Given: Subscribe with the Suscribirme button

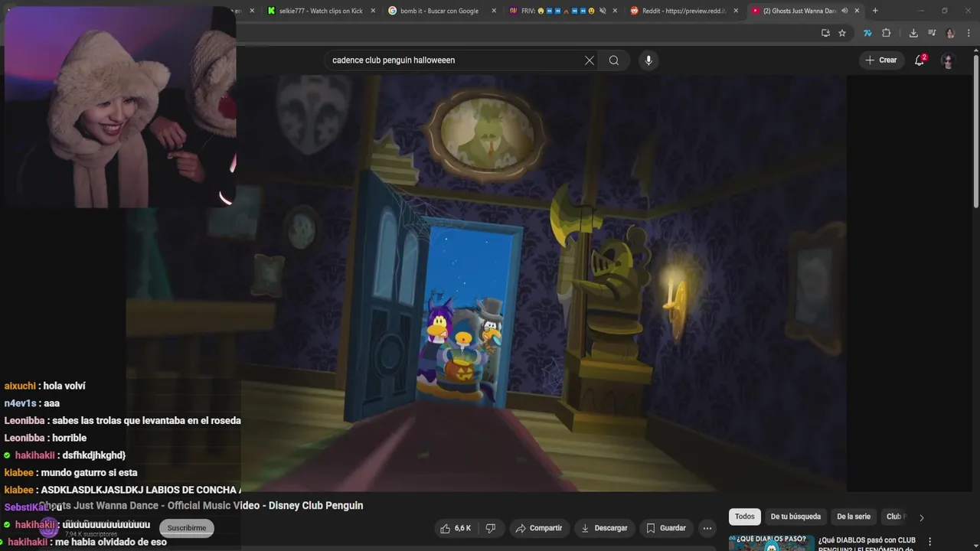Looking at the screenshot, I should click(x=187, y=528).
